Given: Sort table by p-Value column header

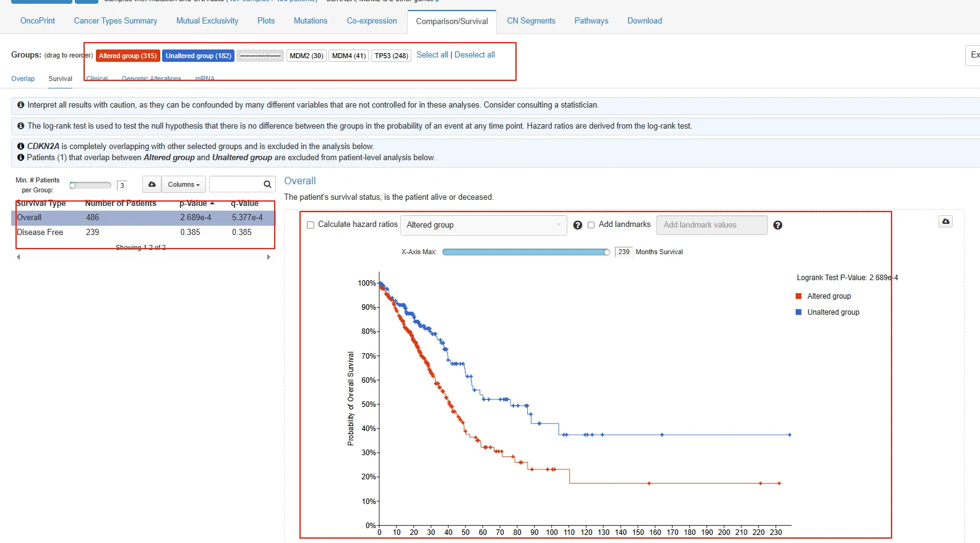Looking at the screenshot, I should (193, 203).
